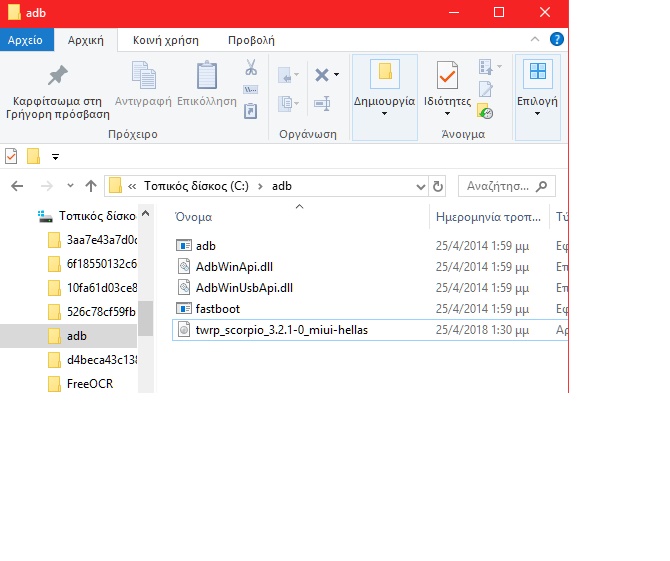Click Pin to Quick access (Καρφίτσωμα) icon

[x=57, y=77]
